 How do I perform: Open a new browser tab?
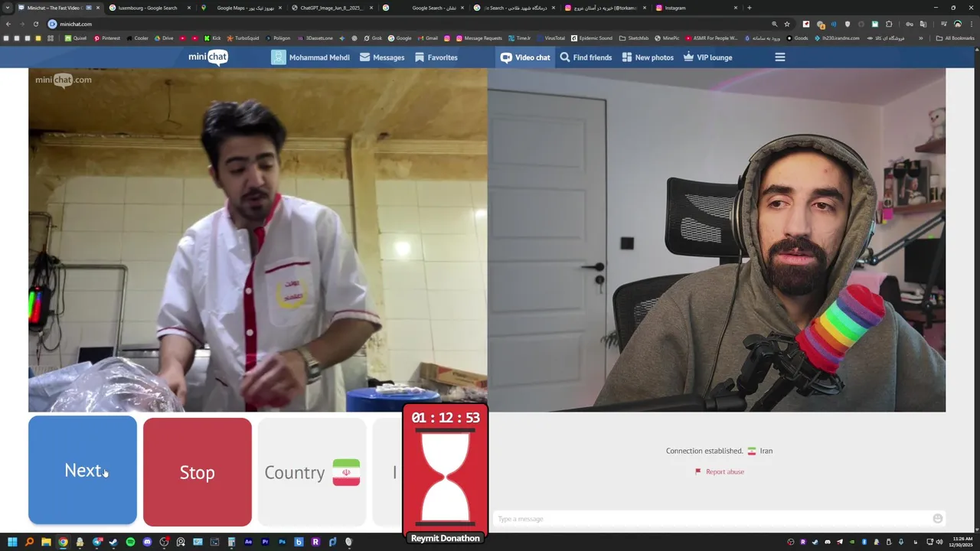pos(749,8)
